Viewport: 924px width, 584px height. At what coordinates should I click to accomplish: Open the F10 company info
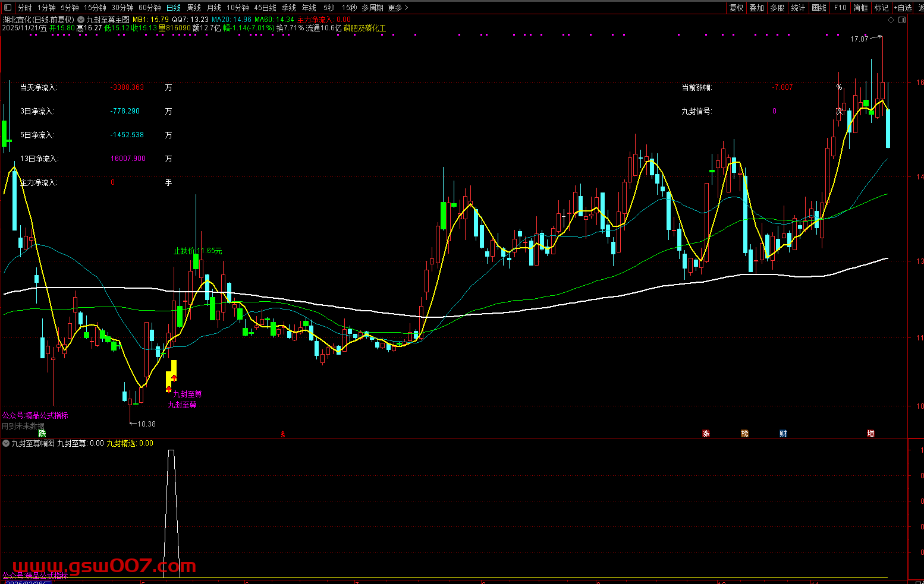[x=840, y=8]
